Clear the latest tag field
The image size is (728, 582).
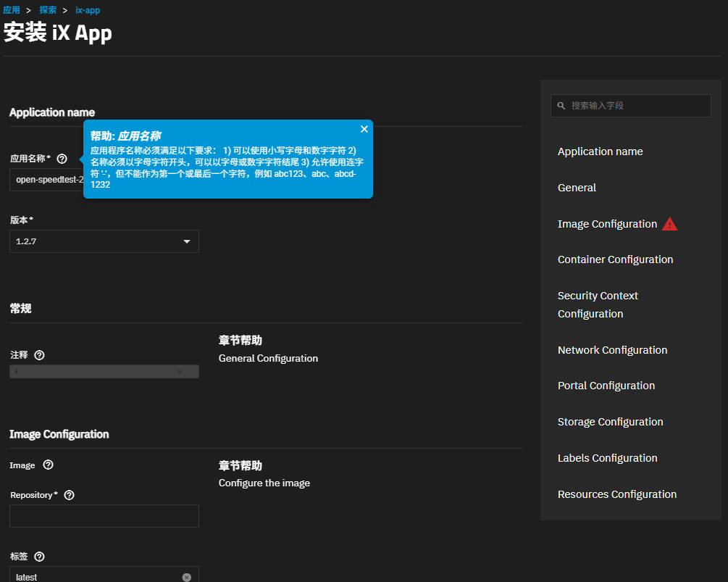186,577
